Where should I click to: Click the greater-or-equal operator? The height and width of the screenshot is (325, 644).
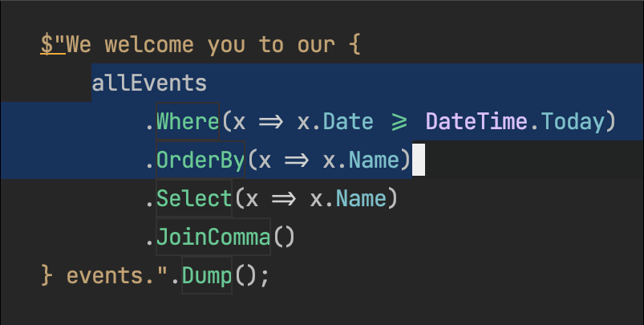(x=399, y=122)
